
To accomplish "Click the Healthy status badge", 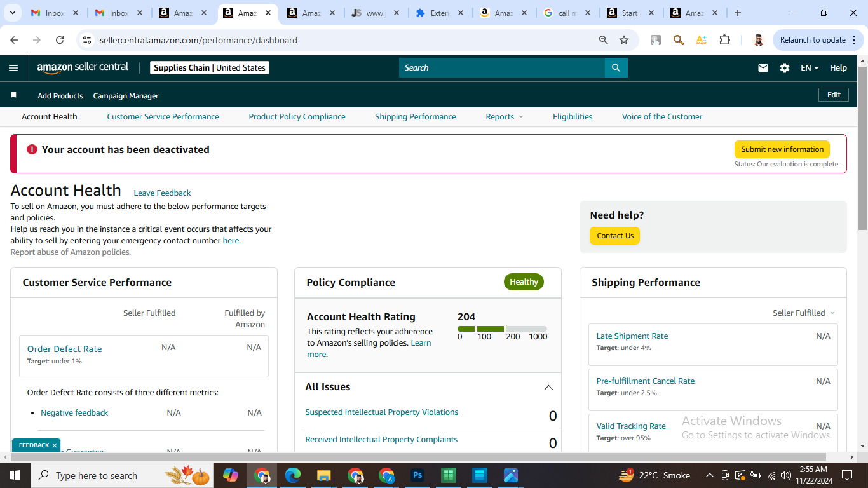I will (x=524, y=282).
